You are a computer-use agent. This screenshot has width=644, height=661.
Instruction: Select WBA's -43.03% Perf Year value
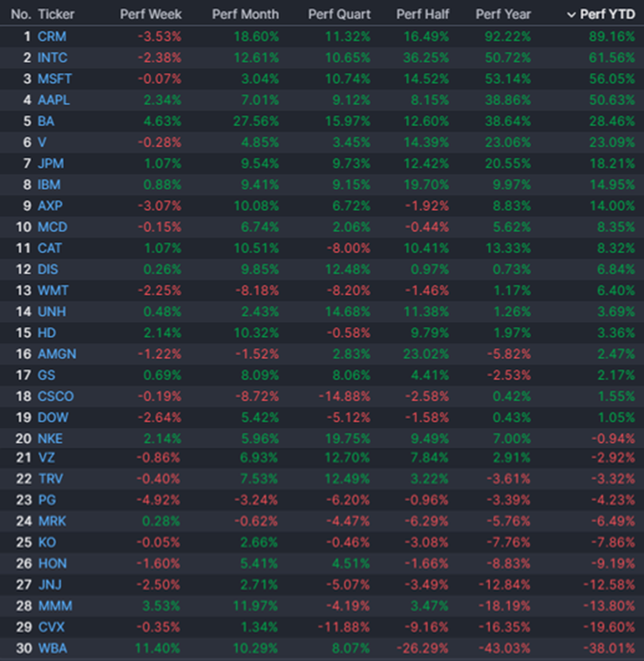[x=504, y=648]
